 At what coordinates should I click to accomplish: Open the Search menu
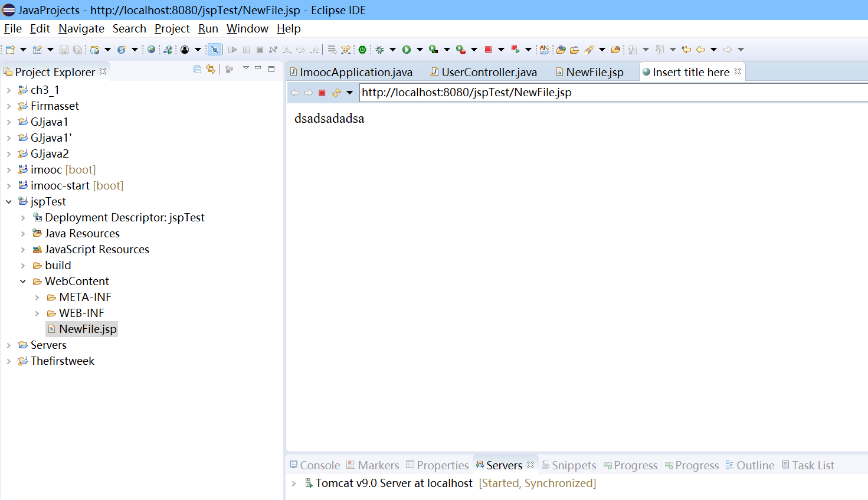pyautogui.click(x=129, y=28)
